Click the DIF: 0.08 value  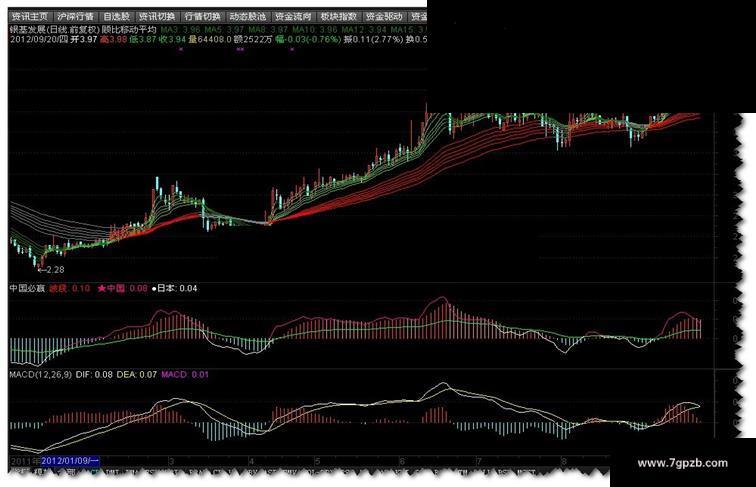click(94, 374)
